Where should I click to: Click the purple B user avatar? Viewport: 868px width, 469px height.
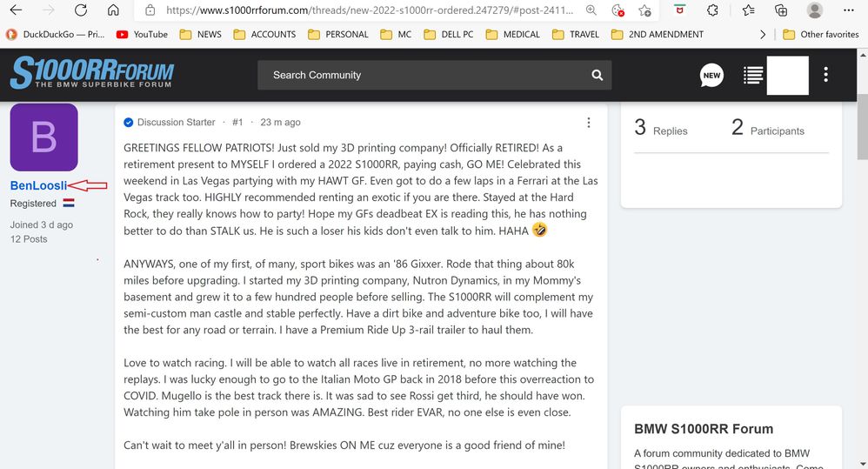click(43, 137)
